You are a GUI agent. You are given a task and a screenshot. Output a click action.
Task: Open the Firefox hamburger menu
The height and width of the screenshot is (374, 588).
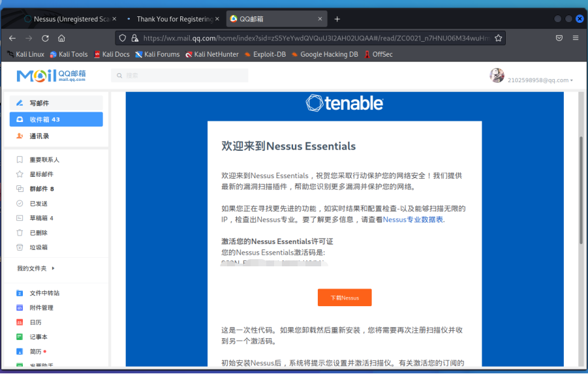(576, 39)
